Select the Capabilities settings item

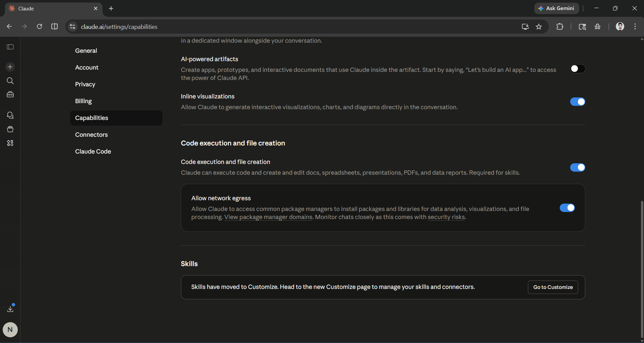point(116,118)
